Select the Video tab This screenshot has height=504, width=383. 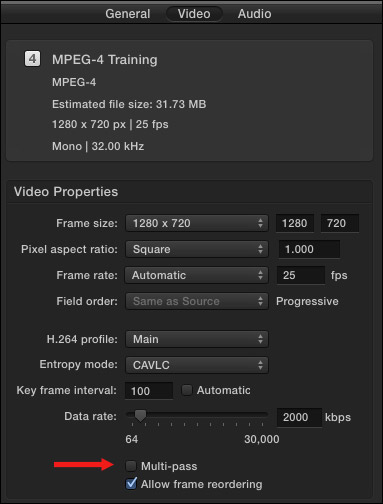pyautogui.click(x=194, y=14)
